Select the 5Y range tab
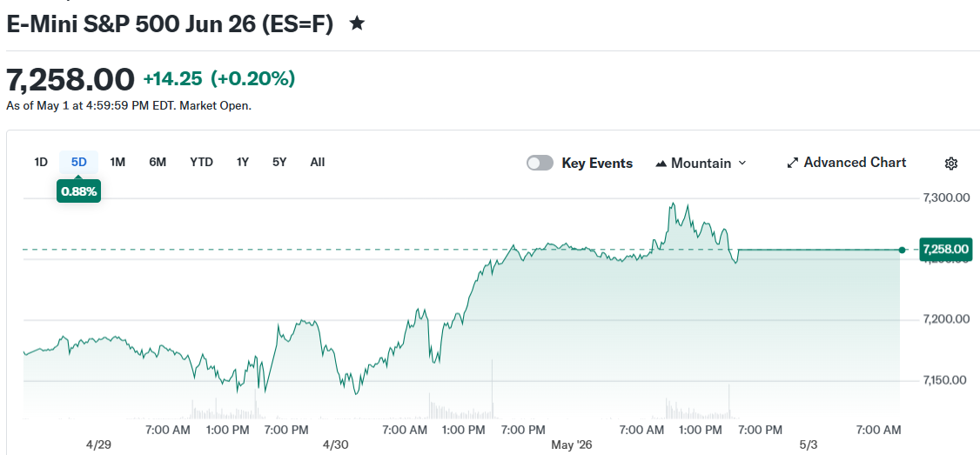The image size is (980, 455). (279, 163)
